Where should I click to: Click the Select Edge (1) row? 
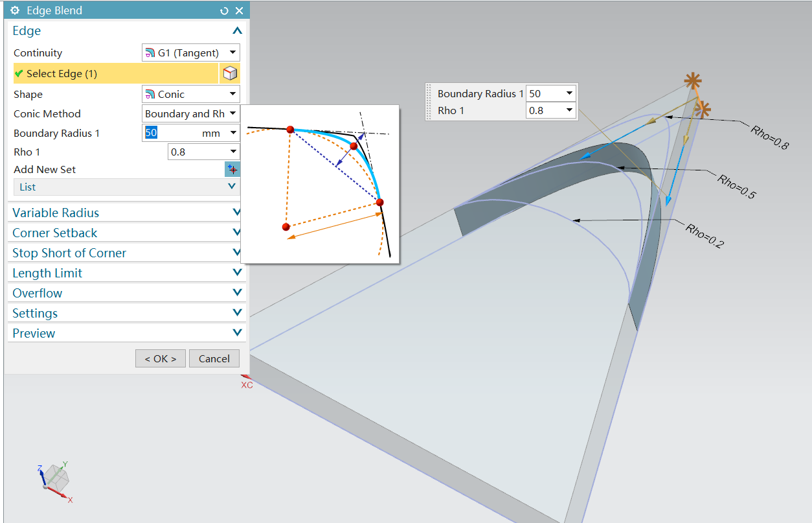click(115, 74)
